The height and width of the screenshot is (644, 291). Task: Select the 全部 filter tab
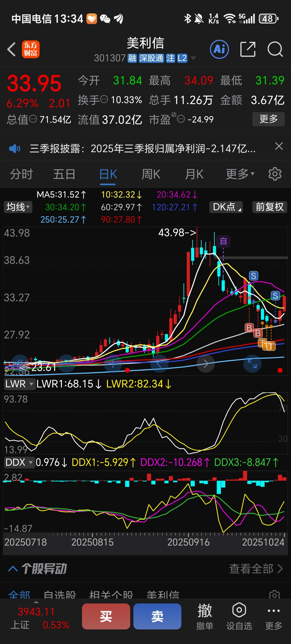click(19, 594)
